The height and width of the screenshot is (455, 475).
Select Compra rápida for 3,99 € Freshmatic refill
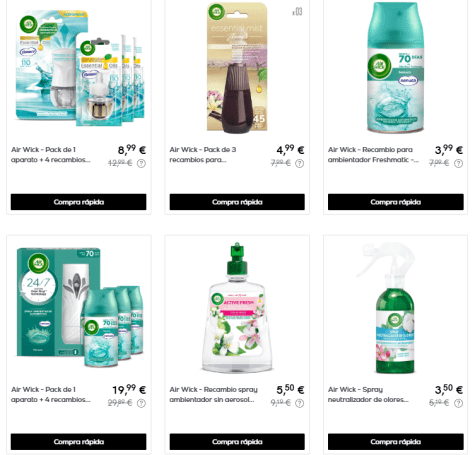point(396,202)
